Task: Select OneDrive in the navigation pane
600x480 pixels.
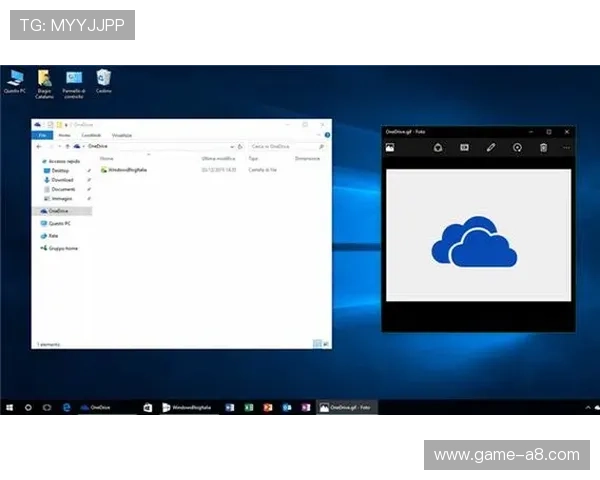Action: coord(60,211)
